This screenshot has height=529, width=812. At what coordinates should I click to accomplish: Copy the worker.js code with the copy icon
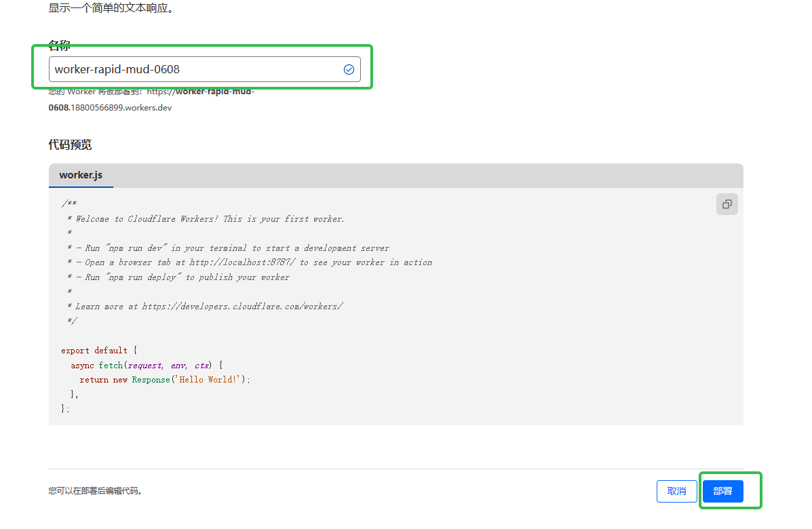(x=727, y=204)
